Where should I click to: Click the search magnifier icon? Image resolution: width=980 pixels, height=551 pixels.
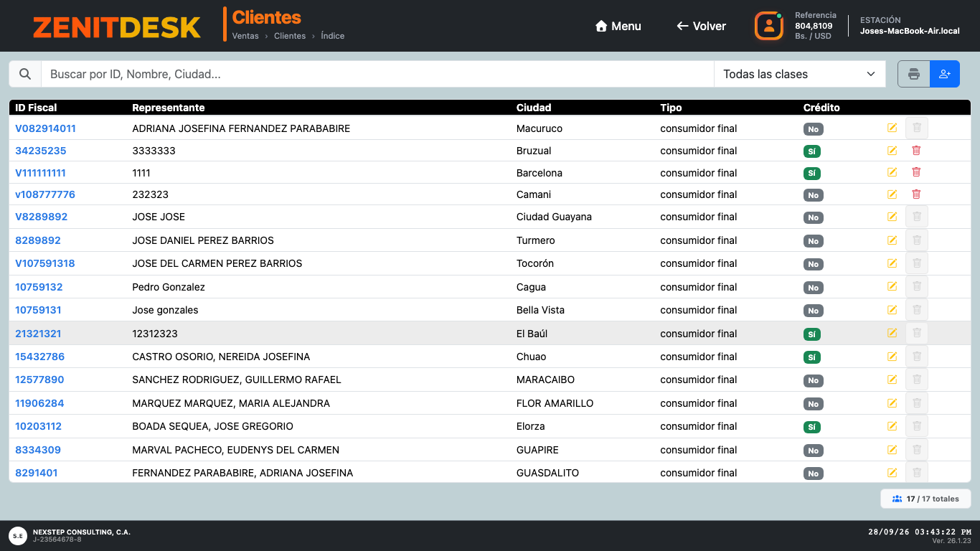tap(25, 74)
